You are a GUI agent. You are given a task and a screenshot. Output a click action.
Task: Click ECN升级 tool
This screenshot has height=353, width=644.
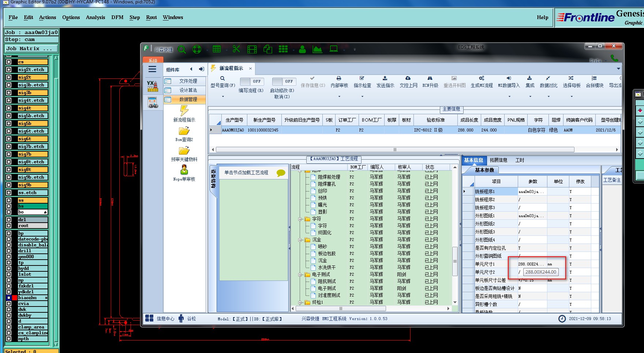pyautogui.click(x=430, y=82)
